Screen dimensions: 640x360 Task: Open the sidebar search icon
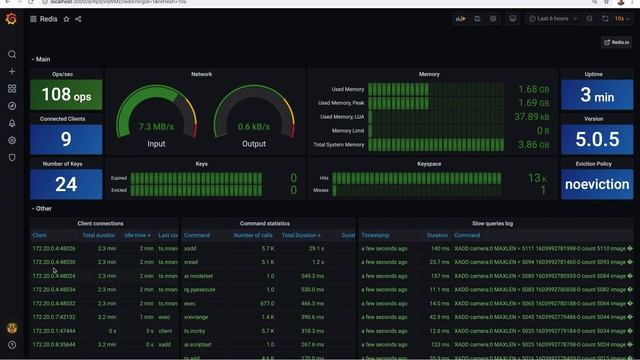coord(12,54)
